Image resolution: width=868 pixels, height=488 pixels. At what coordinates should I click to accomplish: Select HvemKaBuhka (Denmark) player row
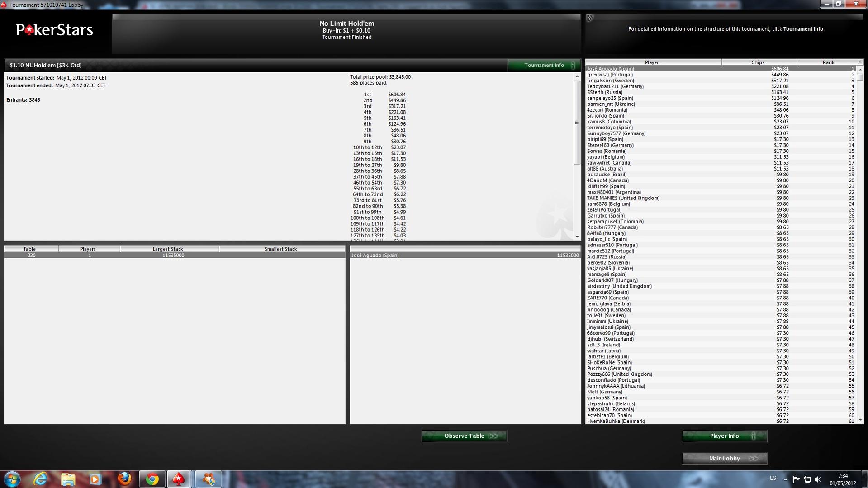pyautogui.click(x=721, y=422)
